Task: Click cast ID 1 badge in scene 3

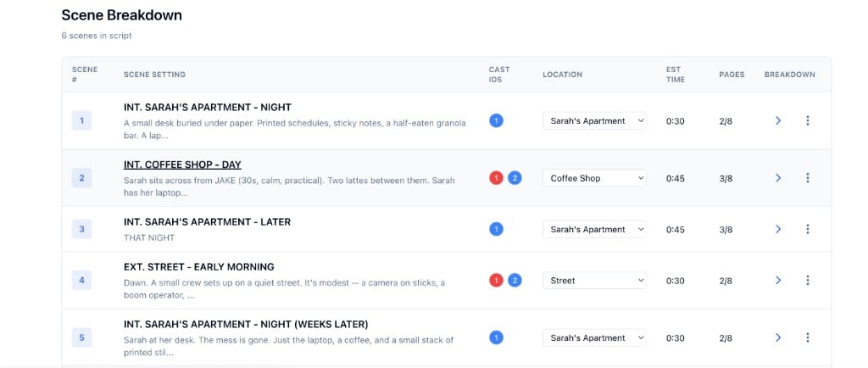Action: [496, 229]
